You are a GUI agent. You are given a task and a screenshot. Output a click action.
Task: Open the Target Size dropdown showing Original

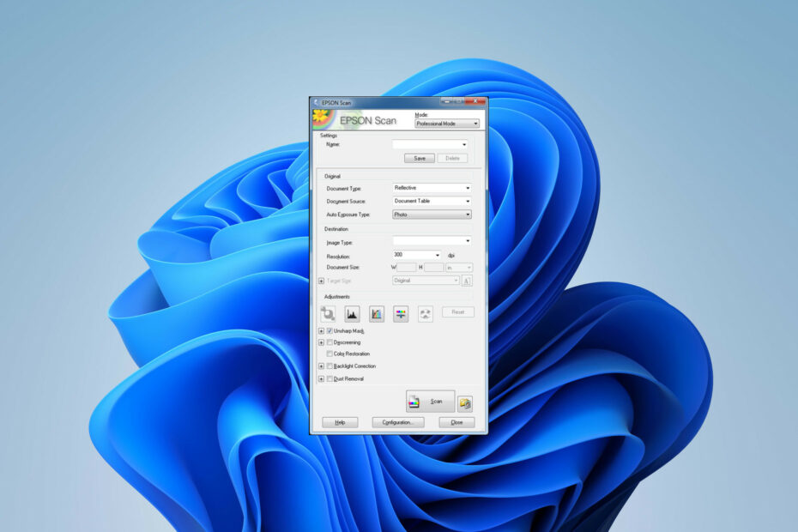pyautogui.click(x=426, y=281)
